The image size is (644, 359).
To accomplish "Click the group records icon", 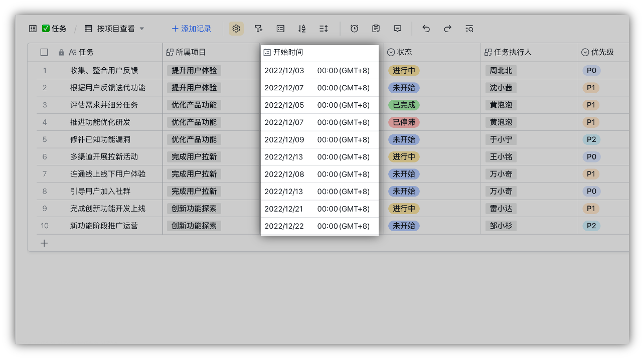I will tap(280, 29).
